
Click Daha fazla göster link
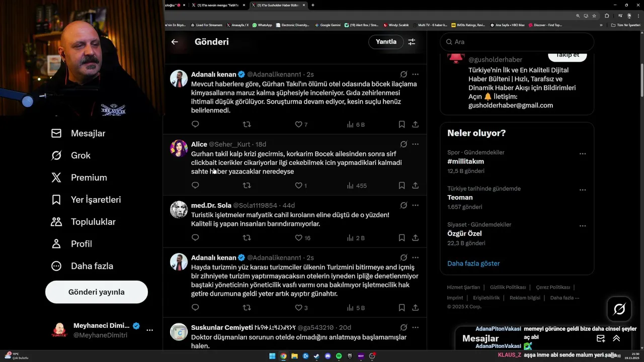coord(473,263)
